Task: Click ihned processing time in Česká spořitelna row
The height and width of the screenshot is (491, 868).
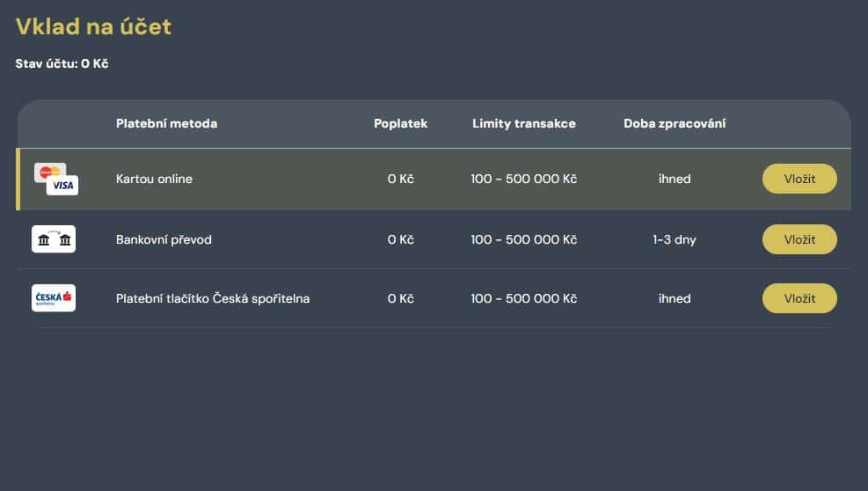Action: click(675, 298)
